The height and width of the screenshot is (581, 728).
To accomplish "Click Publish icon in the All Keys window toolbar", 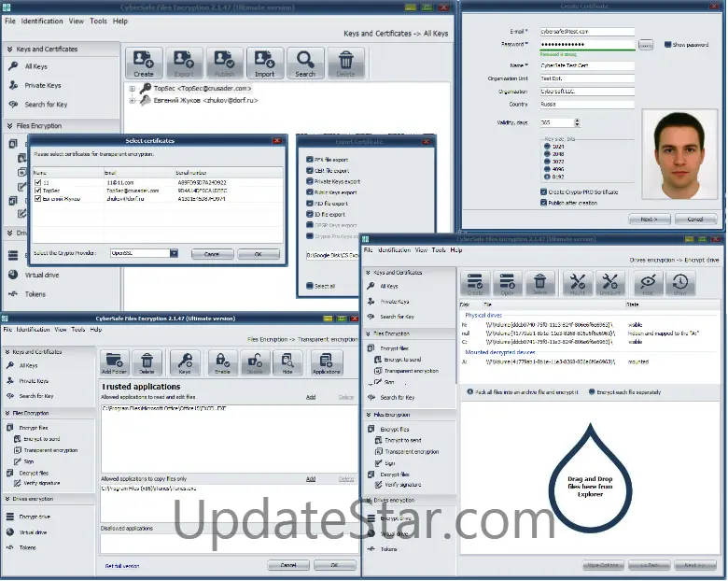I will pyautogui.click(x=225, y=63).
